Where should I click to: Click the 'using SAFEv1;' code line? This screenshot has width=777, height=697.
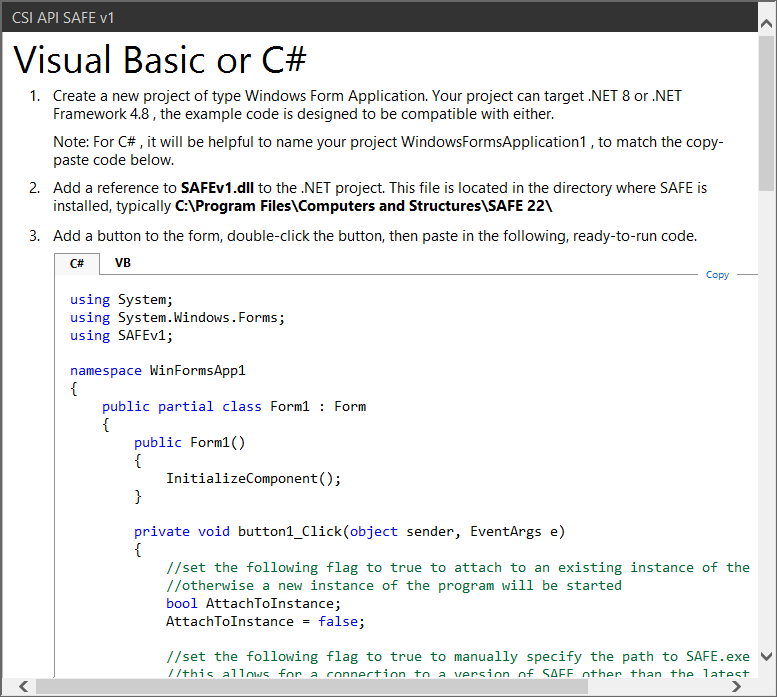pyautogui.click(x=121, y=335)
